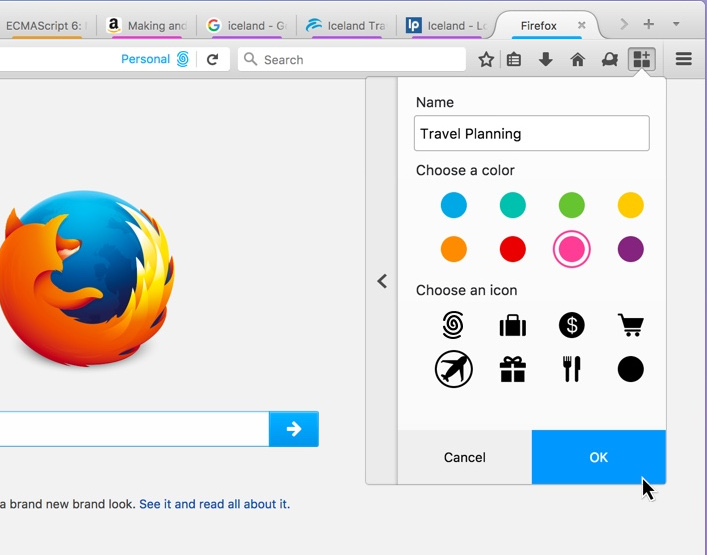Choose the fork and knife icon

coord(572,369)
